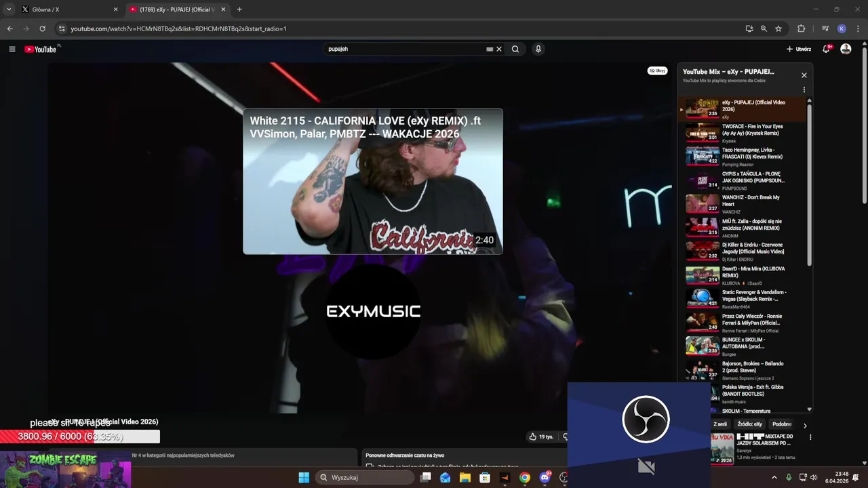
Task: Close the Główna / X tab
Action: coord(115,9)
